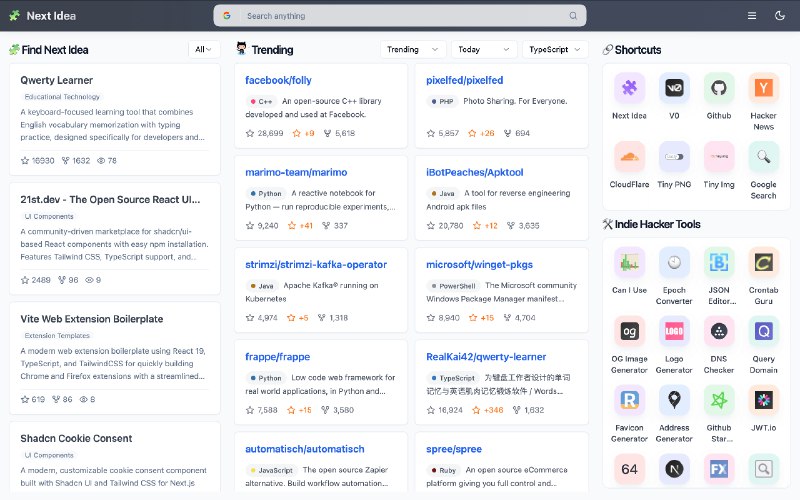Launch the Logo Generator tool
800x500 pixels.
click(674, 331)
